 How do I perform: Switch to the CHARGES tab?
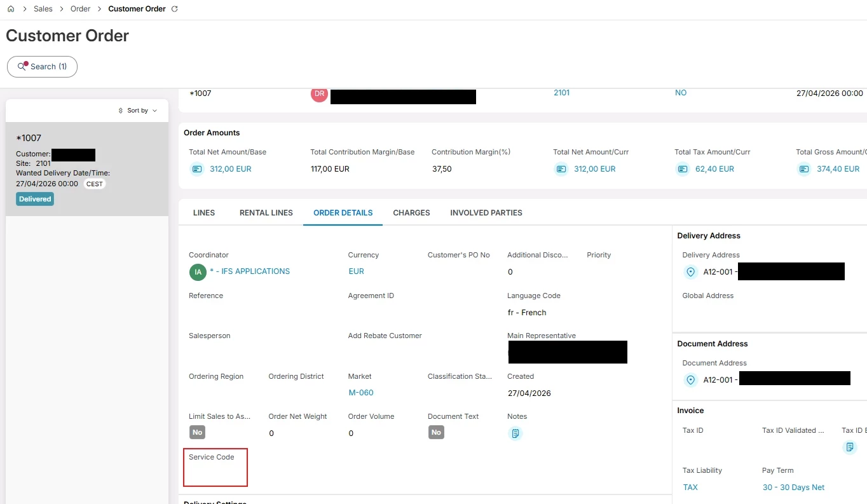(411, 213)
